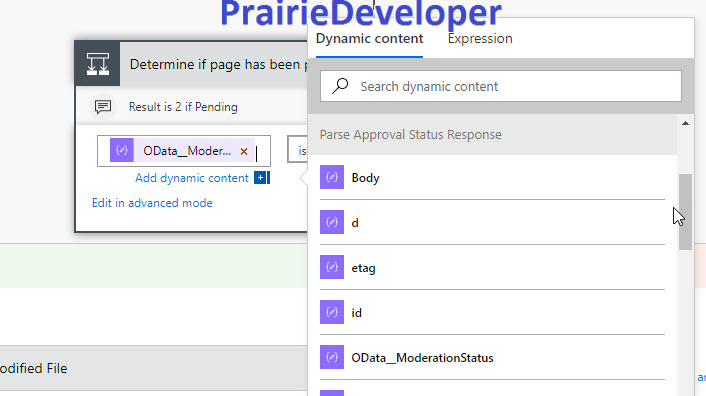Screen dimensions: 706x396
Task: Click the dynamic content scrollbar thumb
Action: point(685,212)
